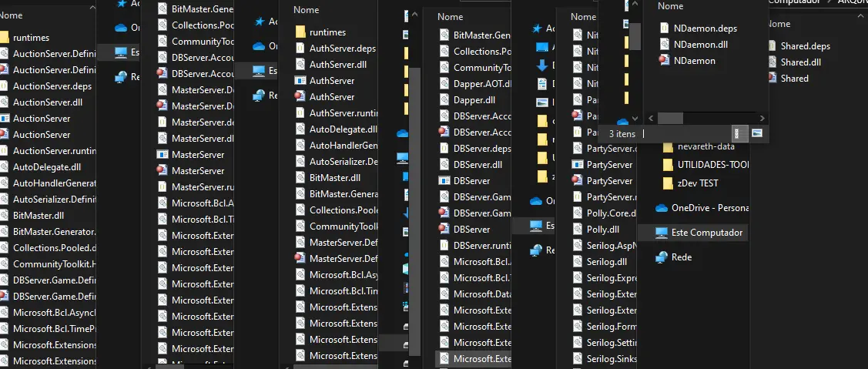This screenshot has width=868, height=369.
Task: Click horizontal scrollbar thumb under NDaemon files
Action: click(670, 118)
